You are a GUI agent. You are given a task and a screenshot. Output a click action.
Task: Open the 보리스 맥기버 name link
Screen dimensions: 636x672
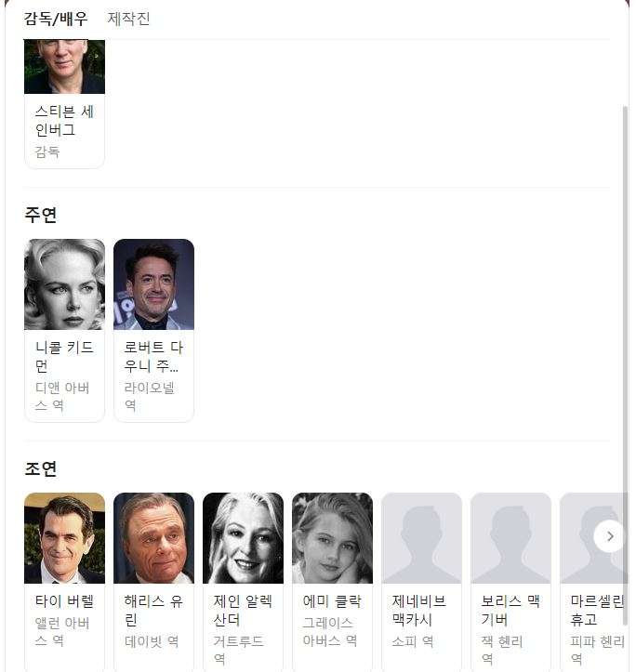click(510, 610)
